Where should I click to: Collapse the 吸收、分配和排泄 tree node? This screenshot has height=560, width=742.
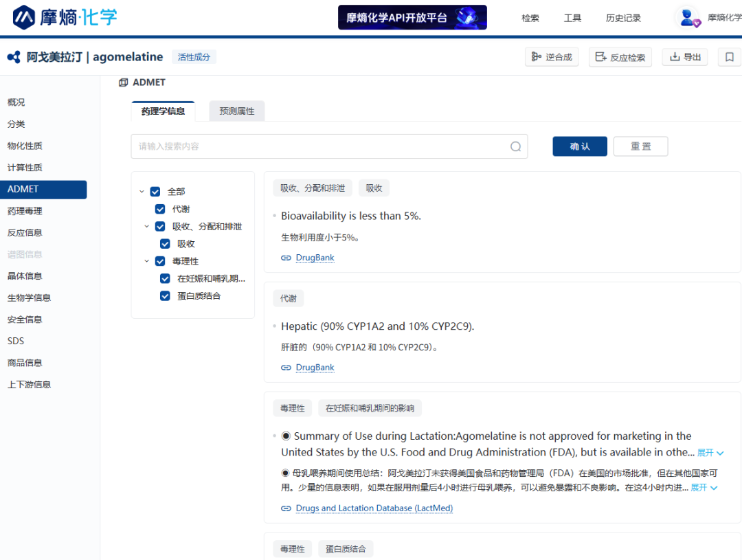[x=146, y=226]
